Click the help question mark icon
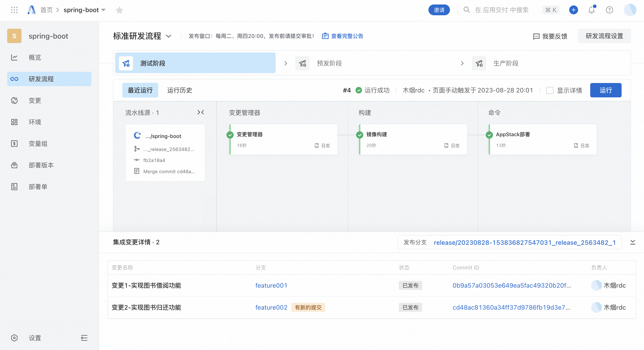Viewport: 644px width, 350px height. tap(609, 10)
